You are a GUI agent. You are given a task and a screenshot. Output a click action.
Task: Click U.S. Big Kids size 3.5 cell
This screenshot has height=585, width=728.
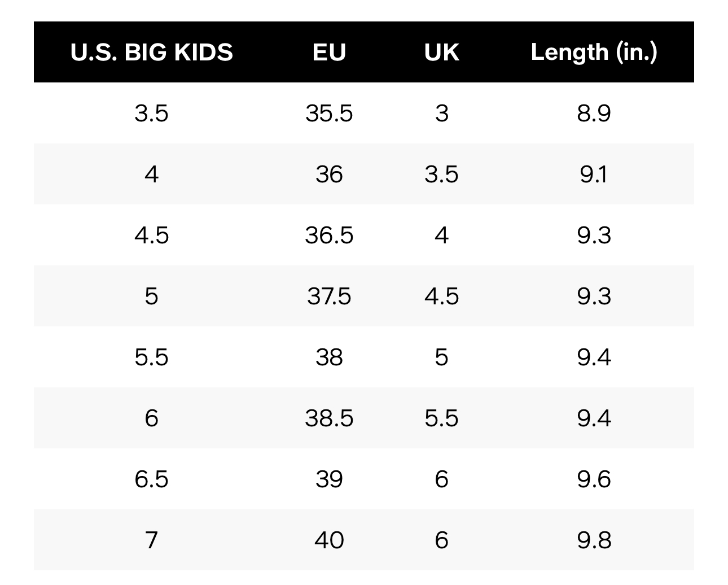click(151, 113)
